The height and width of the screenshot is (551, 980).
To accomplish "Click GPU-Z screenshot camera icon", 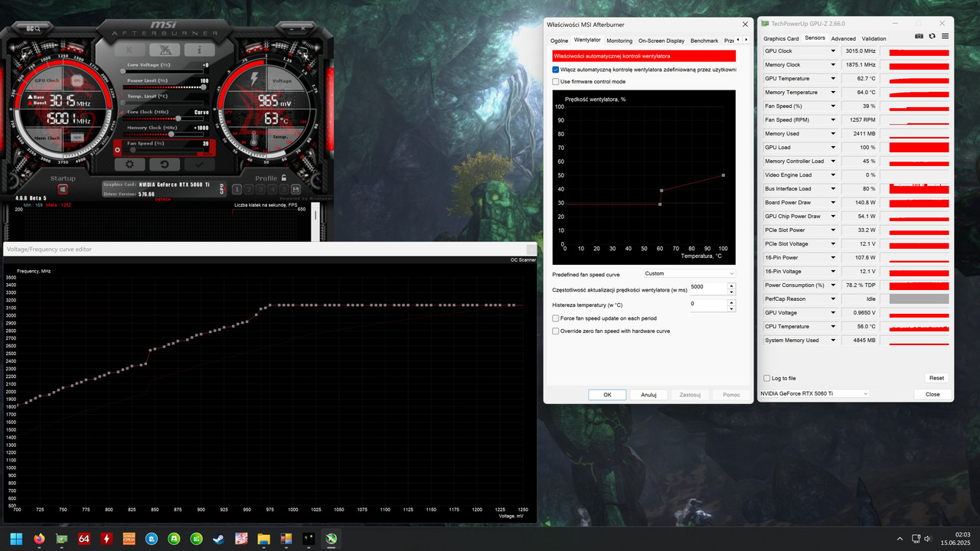I will coord(920,37).
